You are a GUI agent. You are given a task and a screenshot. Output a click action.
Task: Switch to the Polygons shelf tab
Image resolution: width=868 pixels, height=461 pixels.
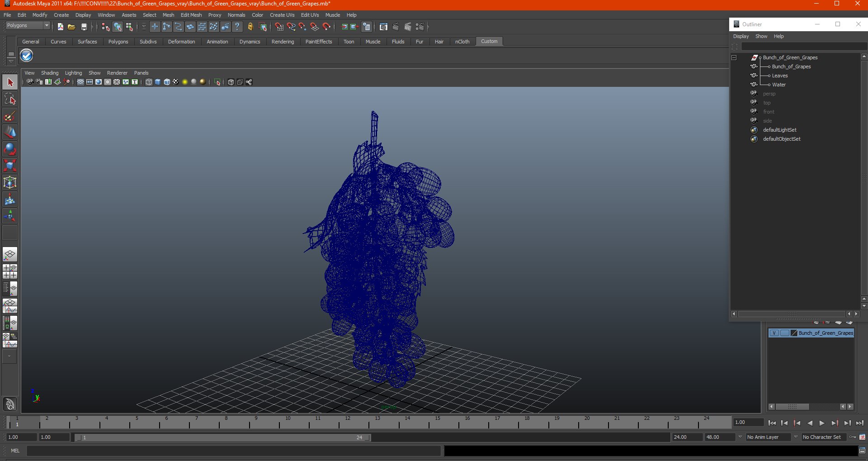click(118, 42)
